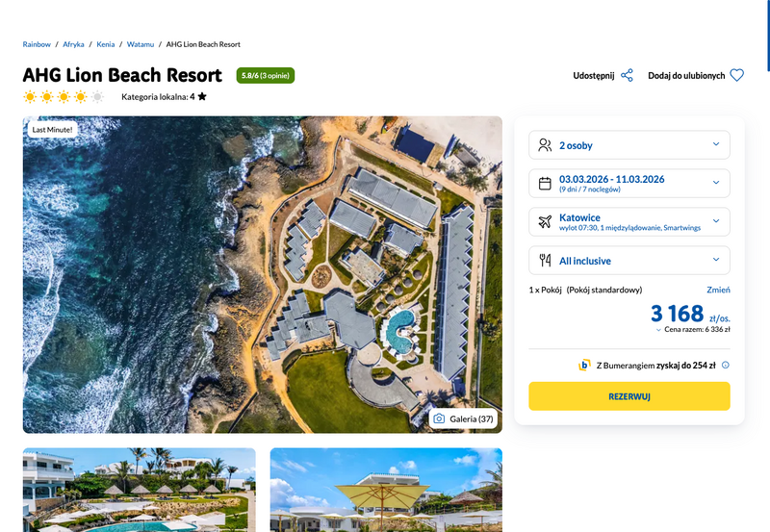Open the 03.03.2026 - 11.03.2026 date dropdown
The image size is (770, 532).
coord(629,184)
